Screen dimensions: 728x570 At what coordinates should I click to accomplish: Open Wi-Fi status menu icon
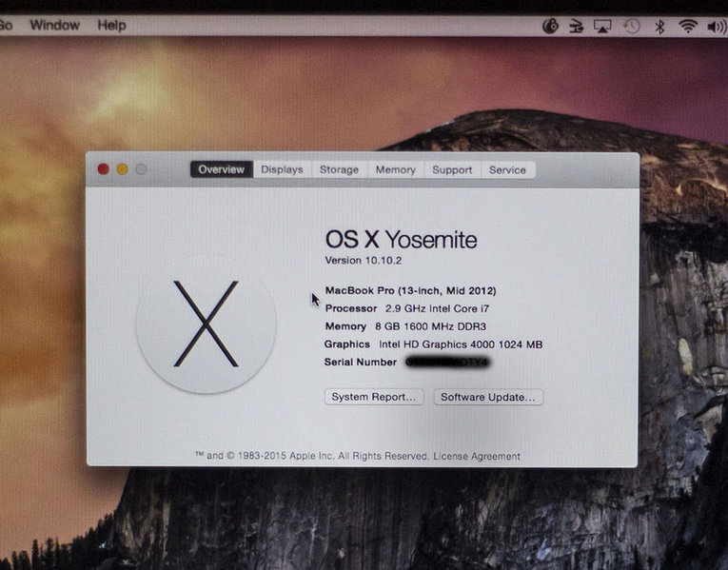coord(687,26)
